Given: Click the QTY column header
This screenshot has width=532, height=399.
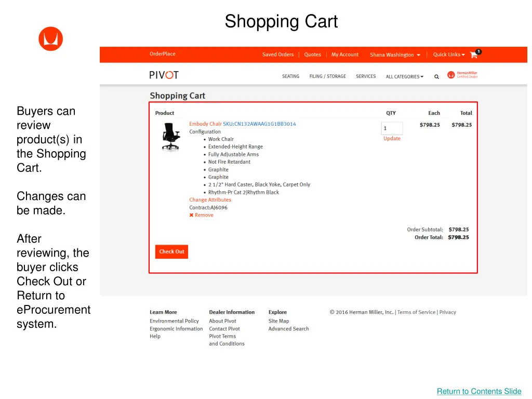Looking at the screenshot, I should 391,113.
